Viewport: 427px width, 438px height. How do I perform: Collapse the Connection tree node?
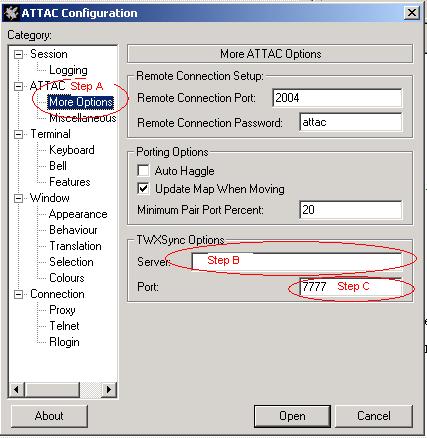(x=19, y=294)
